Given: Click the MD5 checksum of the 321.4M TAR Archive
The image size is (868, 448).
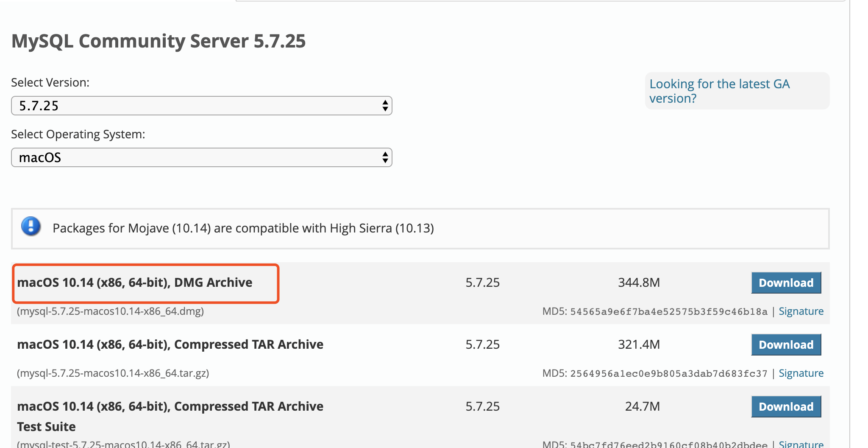Looking at the screenshot, I should pyautogui.click(x=668, y=374).
